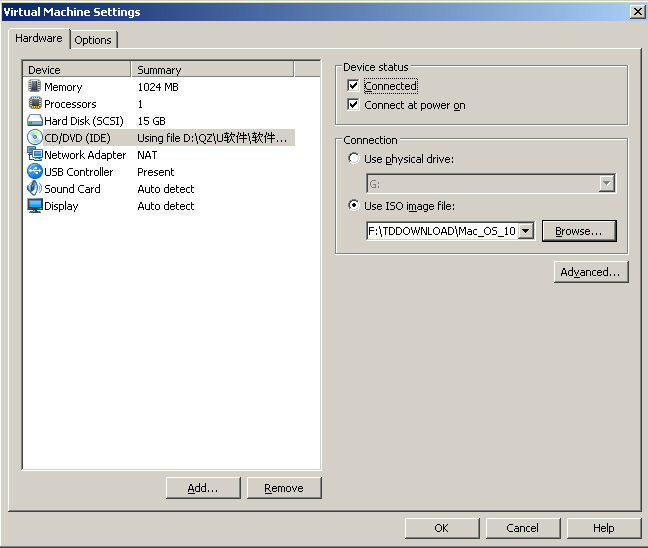This screenshot has width=648, height=548.
Task: Select the Sound Card row label
Action: point(72,189)
